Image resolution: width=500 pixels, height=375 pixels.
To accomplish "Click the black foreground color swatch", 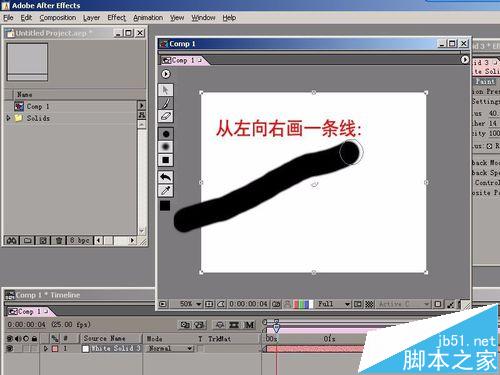I will 165,206.
